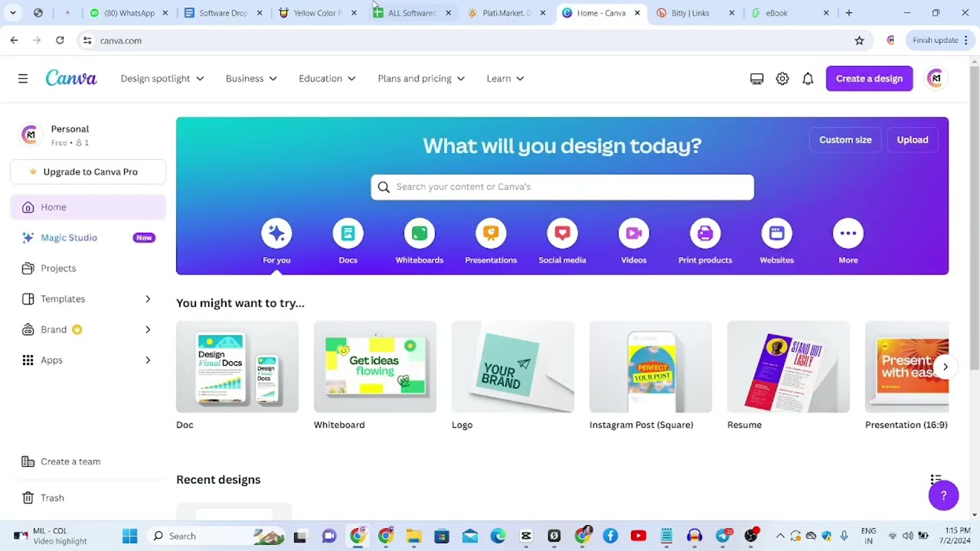Go back to the previous page
The width and height of the screenshot is (980, 551).
pyautogui.click(x=14, y=41)
